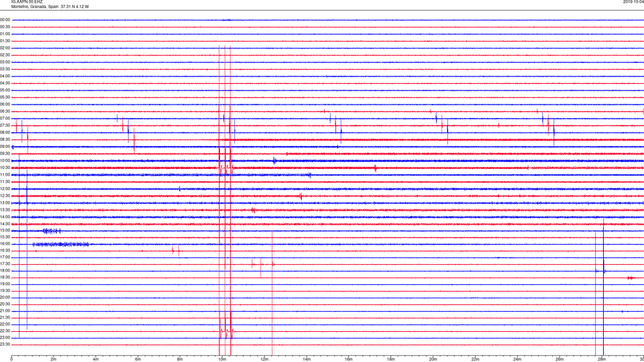Click the 28m tick label on the x-axis
This screenshot has width=644, height=362.
pyautogui.click(x=602, y=359)
